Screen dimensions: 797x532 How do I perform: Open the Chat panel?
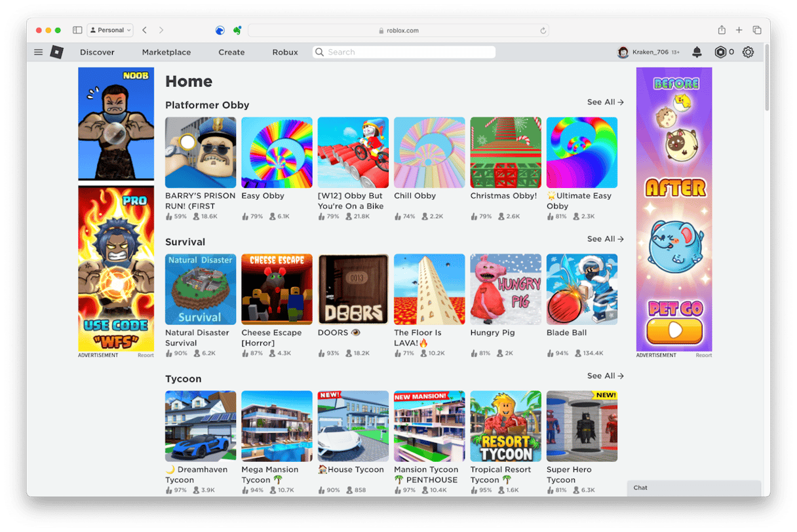(x=694, y=488)
